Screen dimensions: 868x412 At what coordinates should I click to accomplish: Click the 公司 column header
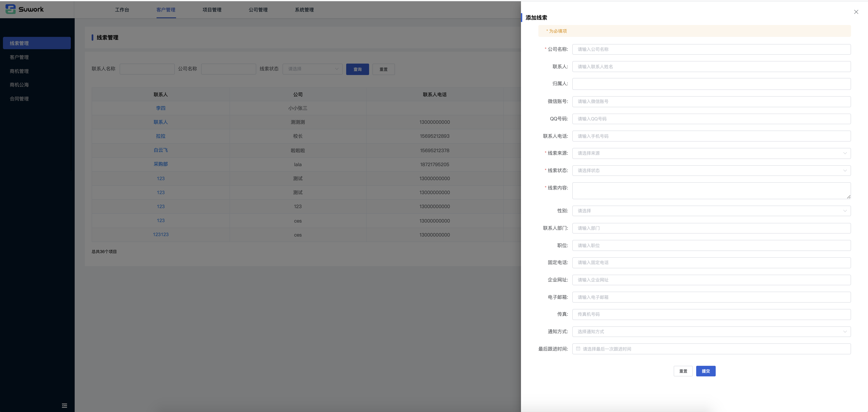pos(298,95)
